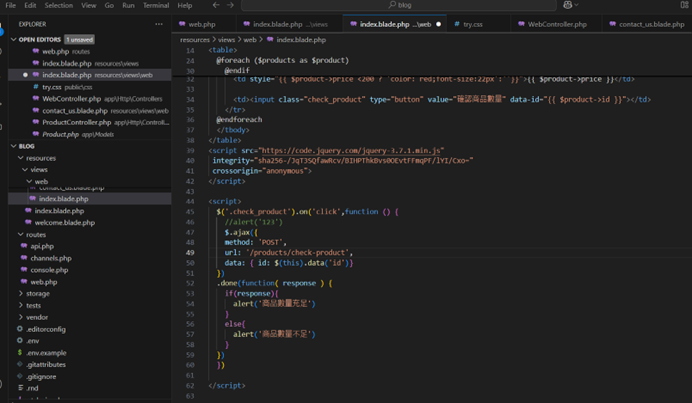Open contact_us.blade.php in Open Editors
Viewport: 692px width, 403px height.
[90, 111]
